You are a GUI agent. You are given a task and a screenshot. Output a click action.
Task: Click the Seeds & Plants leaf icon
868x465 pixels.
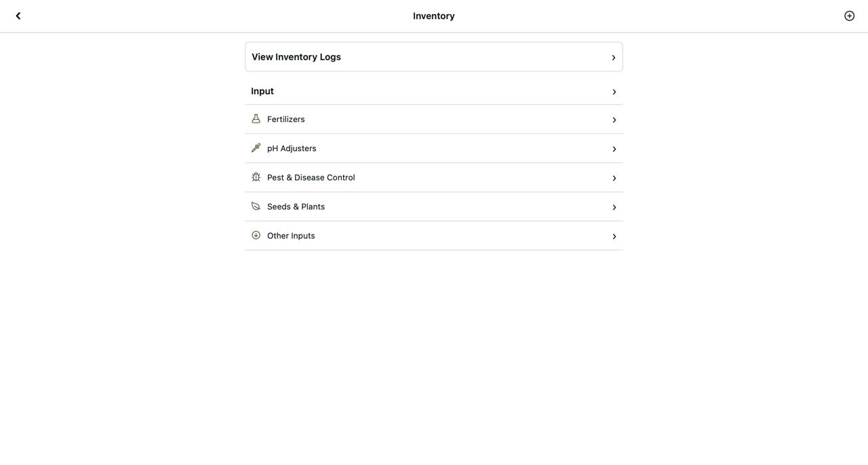point(256,206)
